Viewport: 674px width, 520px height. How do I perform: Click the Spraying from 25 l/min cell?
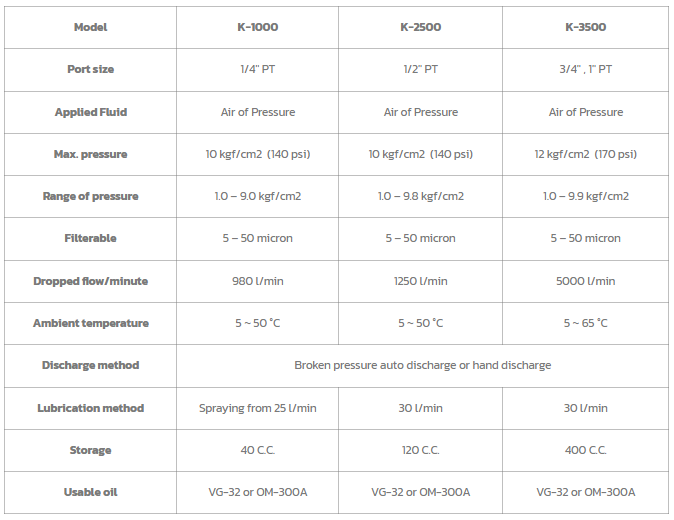click(x=257, y=408)
